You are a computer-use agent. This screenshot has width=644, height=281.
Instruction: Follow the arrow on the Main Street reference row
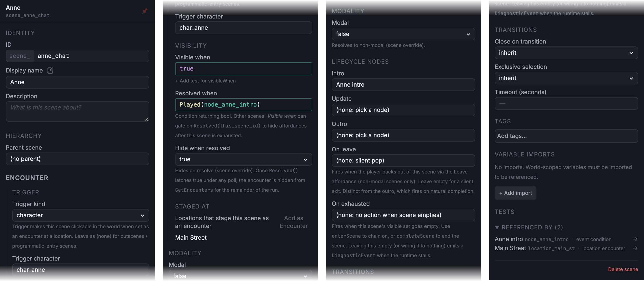(x=635, y=248)
